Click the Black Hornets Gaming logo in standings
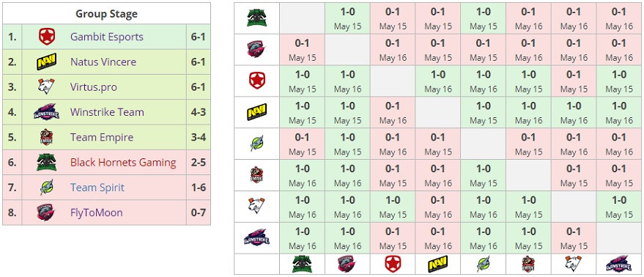 (46, 163)
